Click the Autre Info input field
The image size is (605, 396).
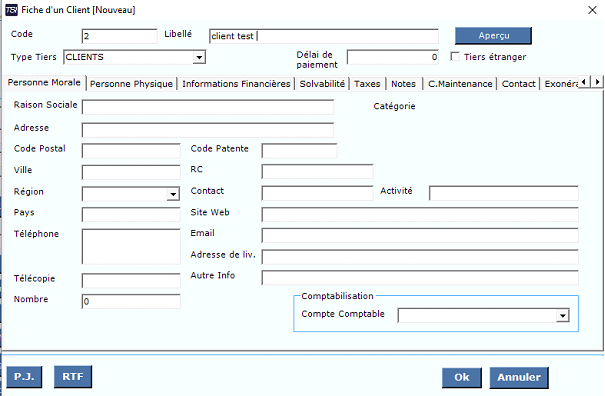click(x=420, y=278)
